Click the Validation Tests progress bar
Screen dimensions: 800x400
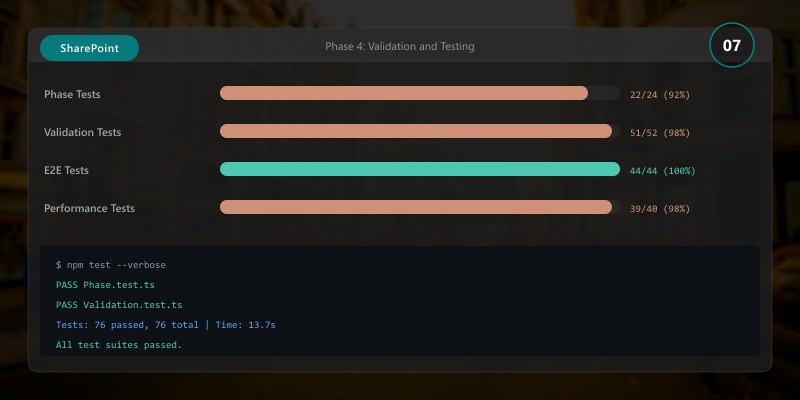(x=420, y=131)
